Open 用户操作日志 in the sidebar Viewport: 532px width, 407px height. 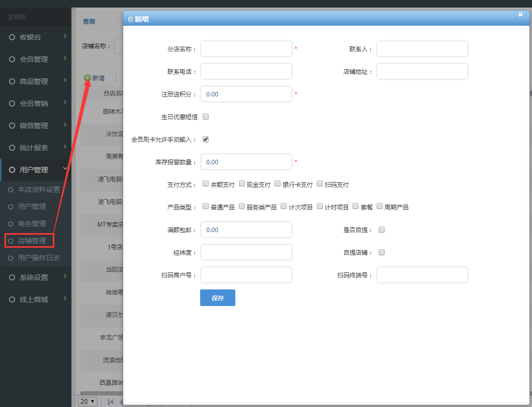click(x=39, y=258)
